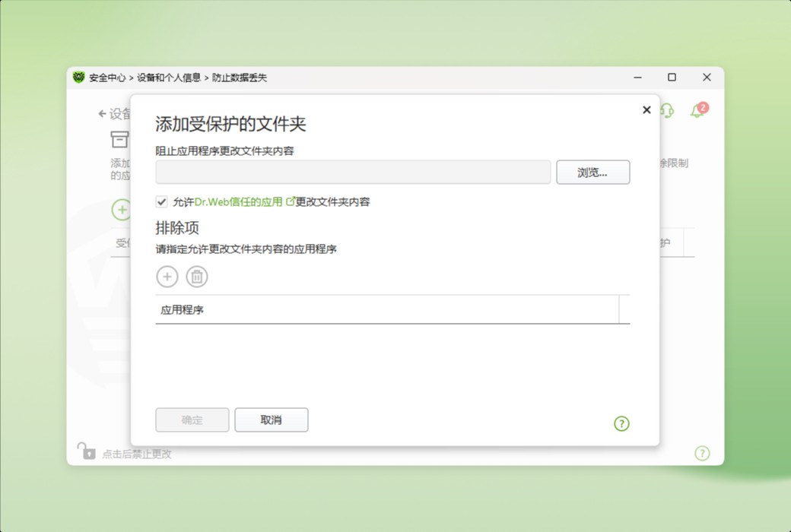Viewport: 791px width, 532px height.
Task: Click the 确定 button
Action: pyautogui.click(x=192, y=420)
